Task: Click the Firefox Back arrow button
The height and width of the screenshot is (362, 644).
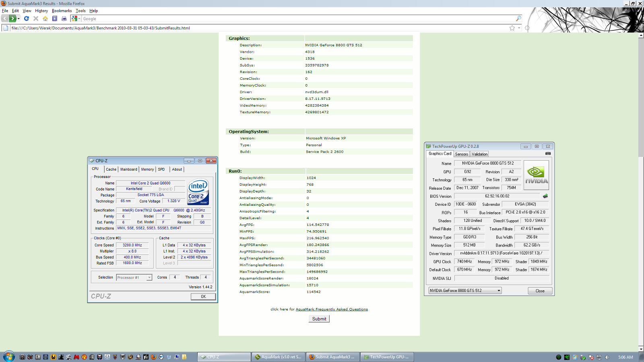Action: pyautogui.click(x=4, y=19)
